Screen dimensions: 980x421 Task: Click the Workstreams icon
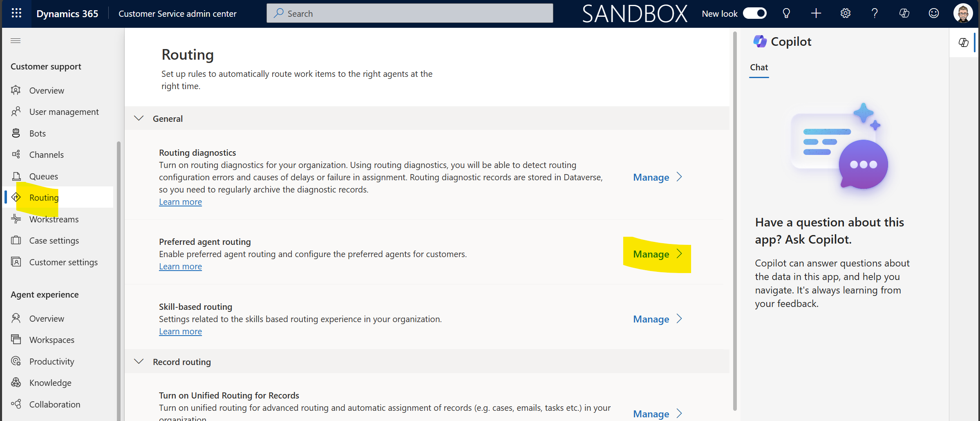coord(16,219)
